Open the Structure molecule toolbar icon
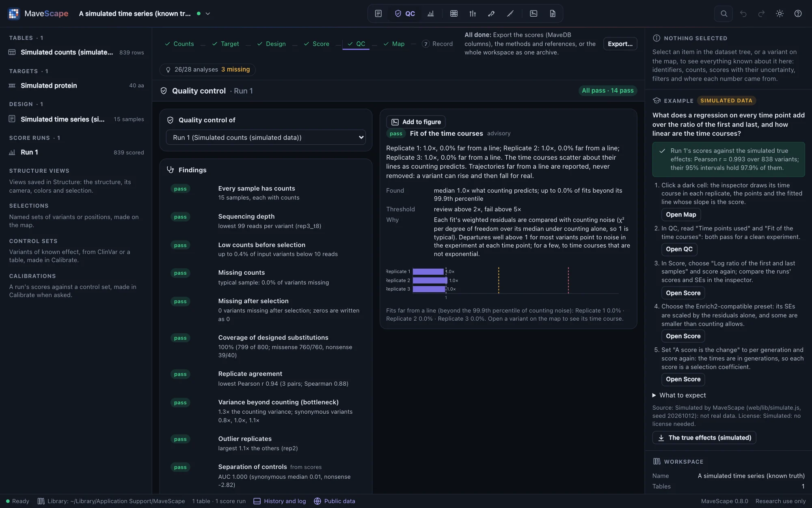This screenshot has height=508, width=812. pyautogui.click(x=491, y=13)
